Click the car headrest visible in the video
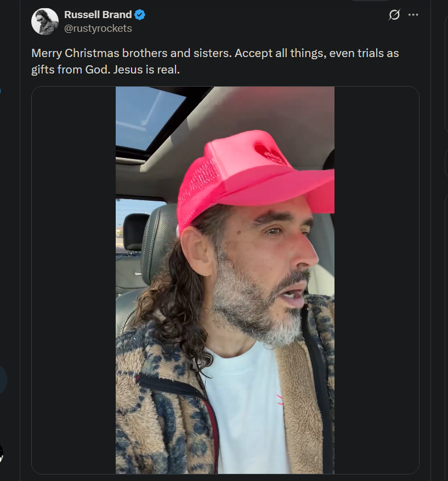Screen dimensions: 448x481 134,230
